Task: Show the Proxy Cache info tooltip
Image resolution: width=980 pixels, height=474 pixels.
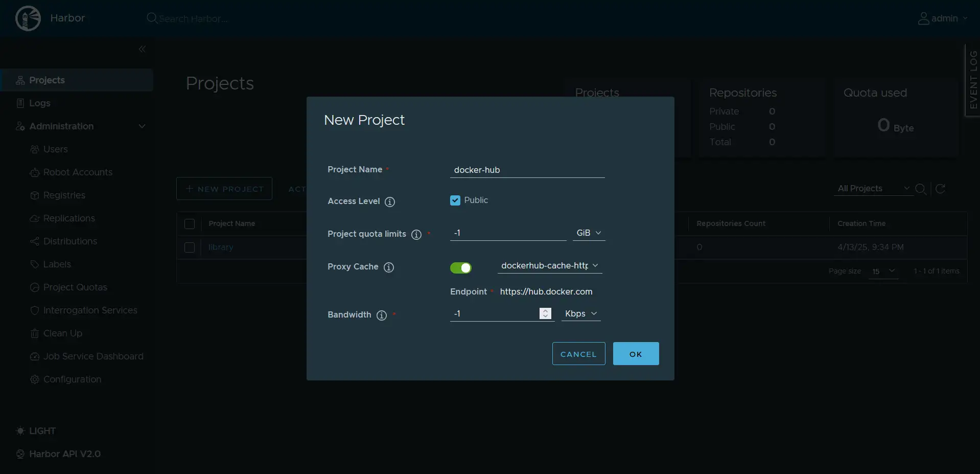Action: tap(389, 267)
